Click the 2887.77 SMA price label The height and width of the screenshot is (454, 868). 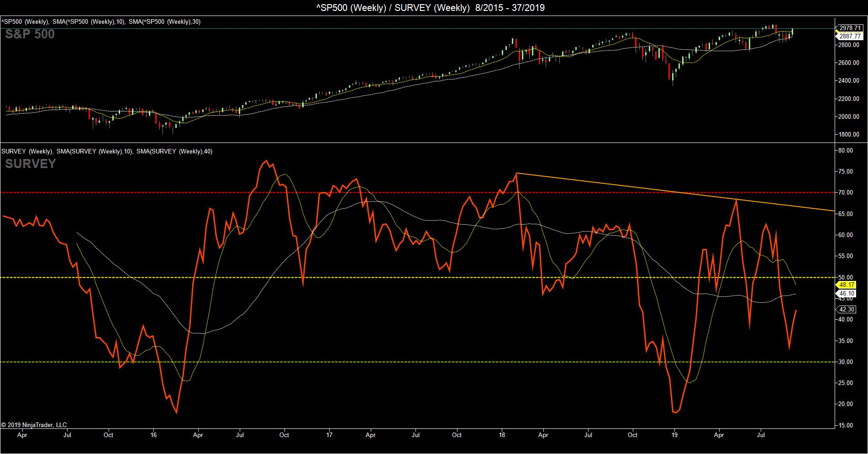point(850,36)
